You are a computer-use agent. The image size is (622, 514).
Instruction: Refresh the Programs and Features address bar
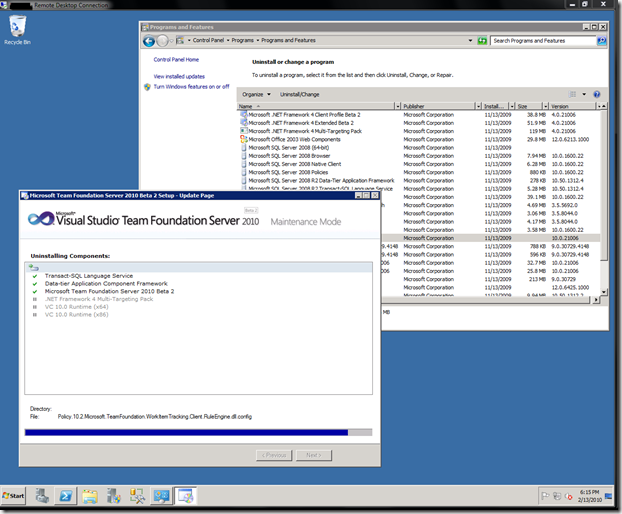(x=482, y=40)
